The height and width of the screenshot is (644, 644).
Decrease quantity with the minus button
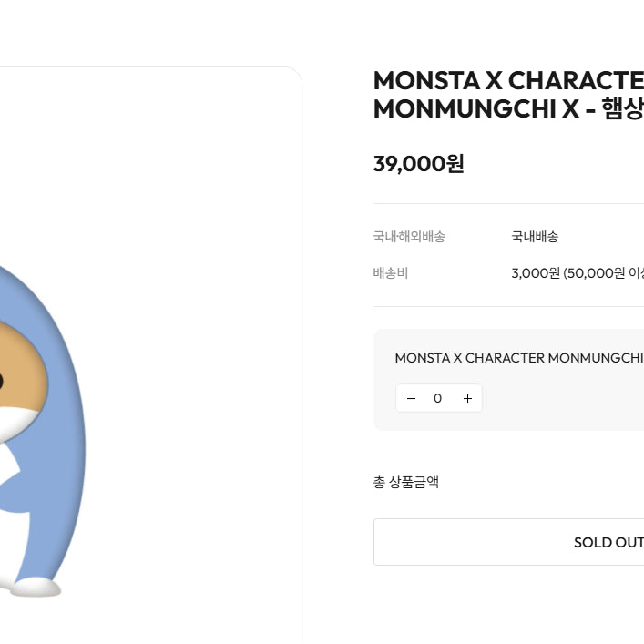coord(411,398)
